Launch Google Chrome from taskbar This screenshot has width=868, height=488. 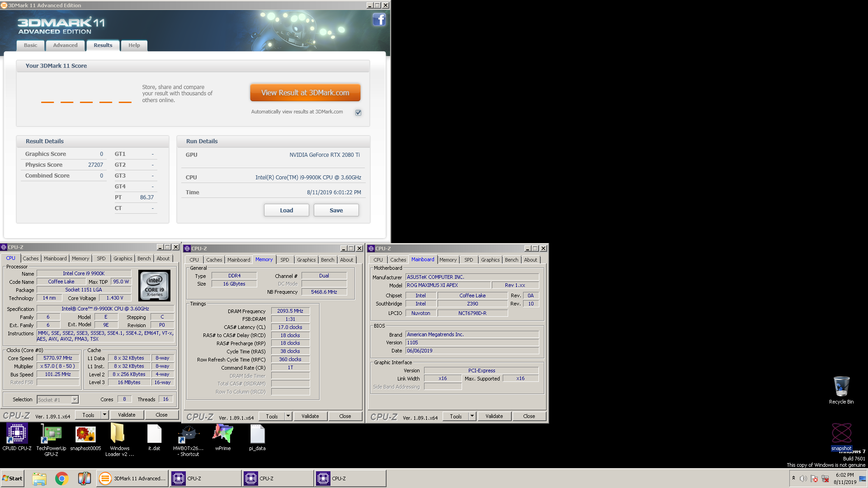point(62,479)
